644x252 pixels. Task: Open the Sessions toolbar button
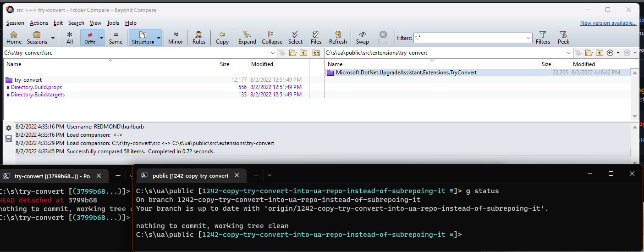tap(37, 38)
